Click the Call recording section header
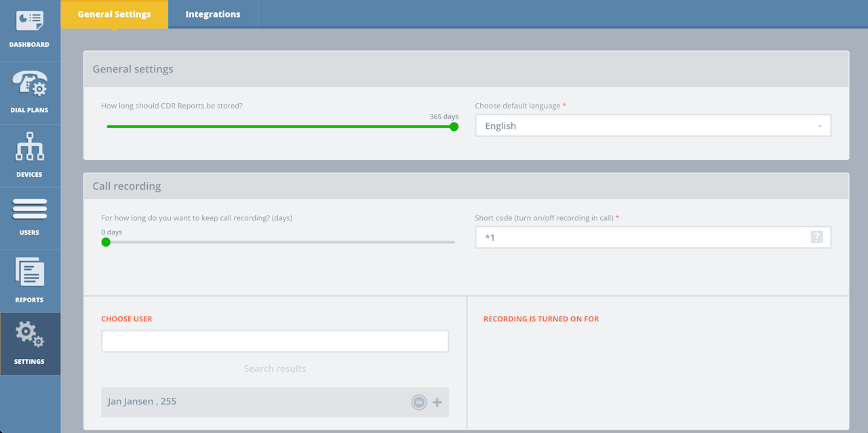Screen dimensions: 868x433 [x=466, y=186]
